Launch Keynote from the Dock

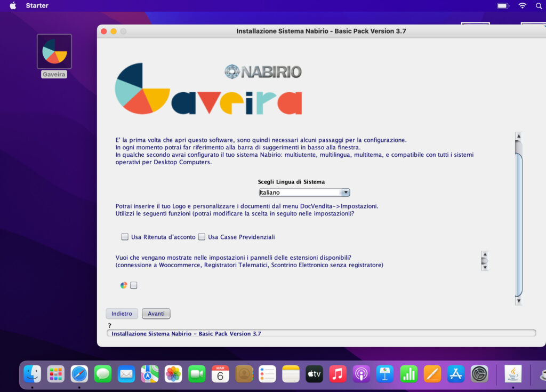pos(385,374)
